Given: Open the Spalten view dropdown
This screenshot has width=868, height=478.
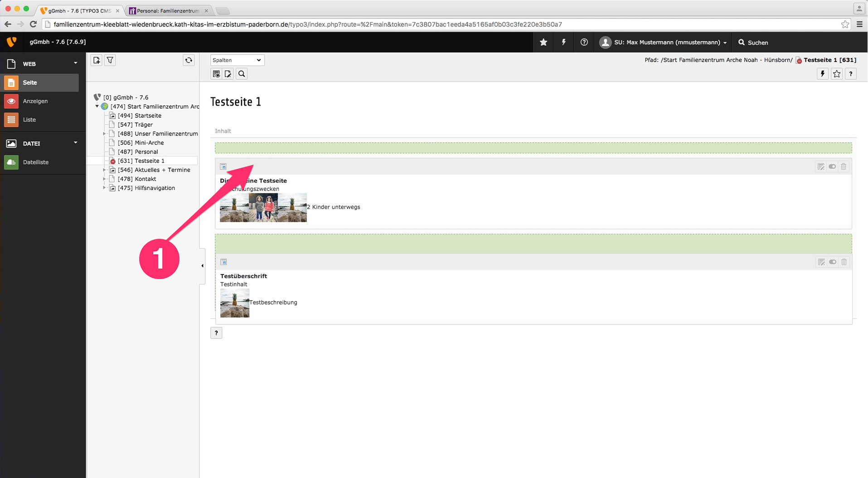Looking at the screenshot, I should (237, 60).
